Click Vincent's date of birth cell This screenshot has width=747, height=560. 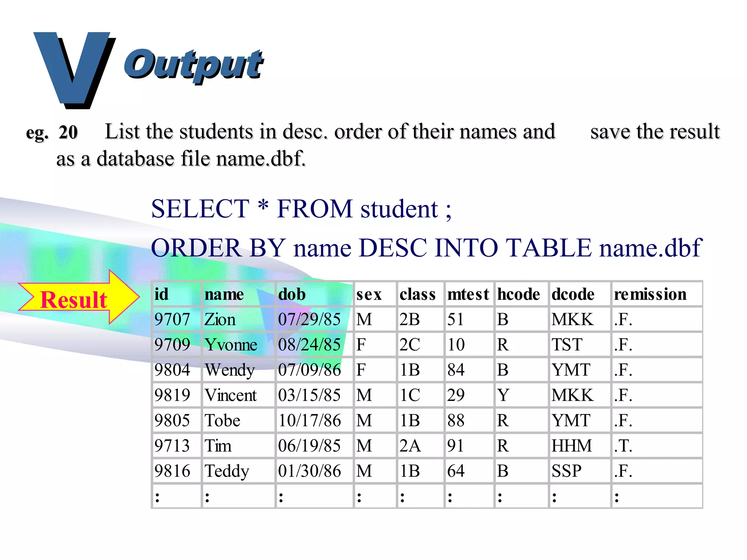tap(309, 395)
